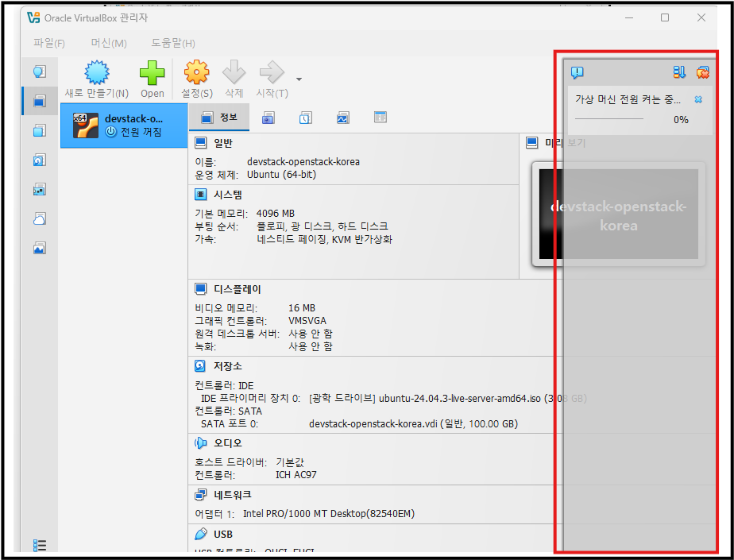Click the name value devstack-openstack-korea
The image size is (734, 560).
pyautogui.click(x=303, y=161)
